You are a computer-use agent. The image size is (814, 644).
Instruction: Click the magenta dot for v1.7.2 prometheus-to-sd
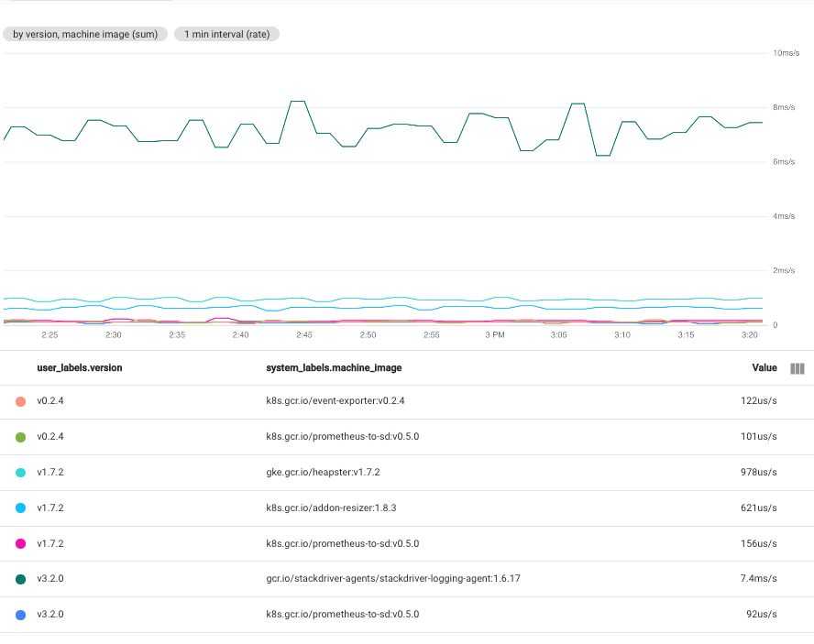[x=20, y=543]
